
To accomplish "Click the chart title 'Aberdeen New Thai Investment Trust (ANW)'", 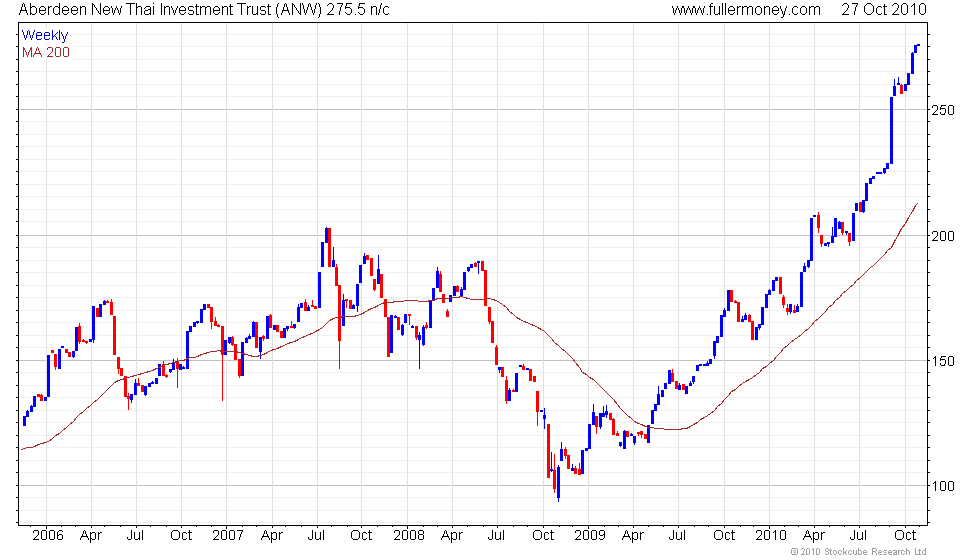I will 171,9.
